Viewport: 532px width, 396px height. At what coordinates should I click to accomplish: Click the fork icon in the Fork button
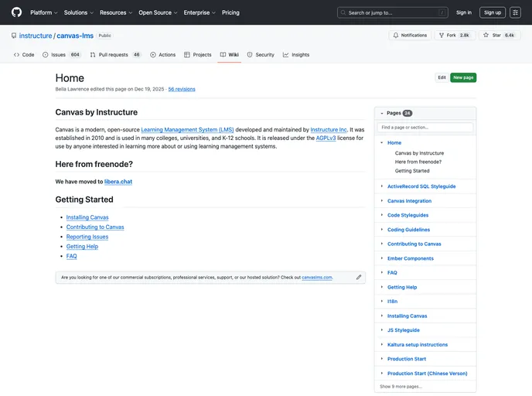pyautogui.click(x=442, y=36)
